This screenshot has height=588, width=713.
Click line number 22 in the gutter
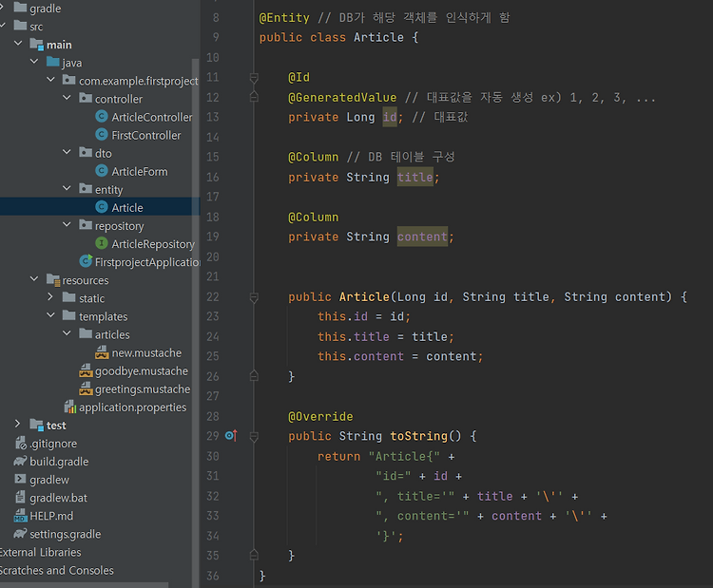coord(213,296)
